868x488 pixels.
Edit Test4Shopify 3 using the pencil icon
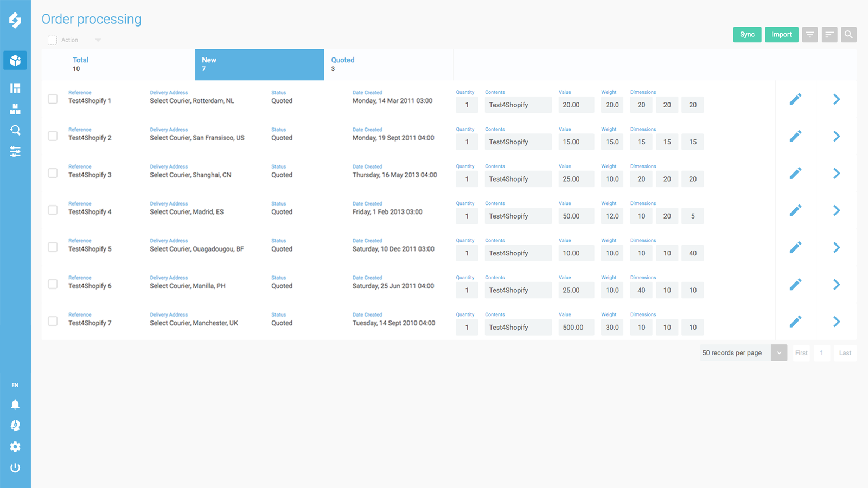[x=796, y=172]
